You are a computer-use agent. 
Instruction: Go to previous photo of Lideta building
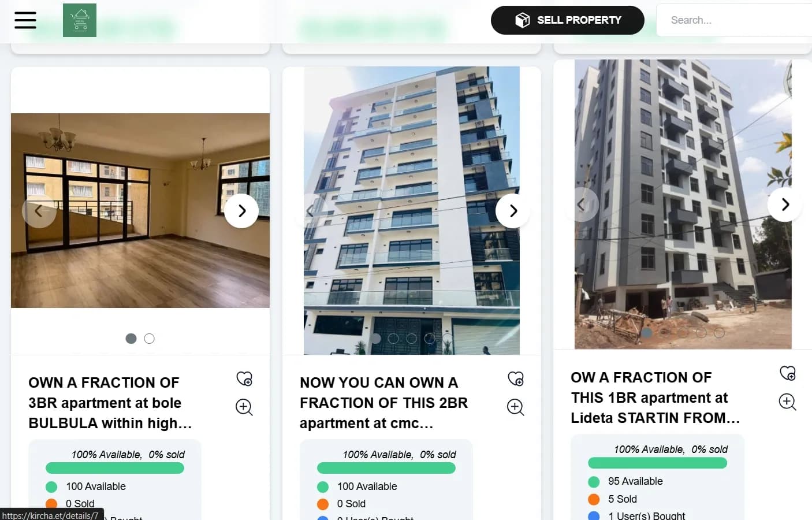[x=582, y=205]
